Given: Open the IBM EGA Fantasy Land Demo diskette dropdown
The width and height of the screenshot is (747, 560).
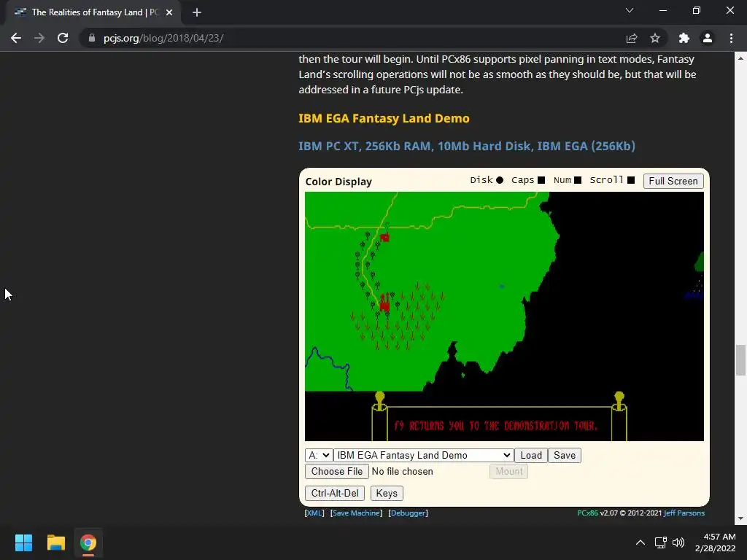Looking at the screenshot, I should (424, 455).
